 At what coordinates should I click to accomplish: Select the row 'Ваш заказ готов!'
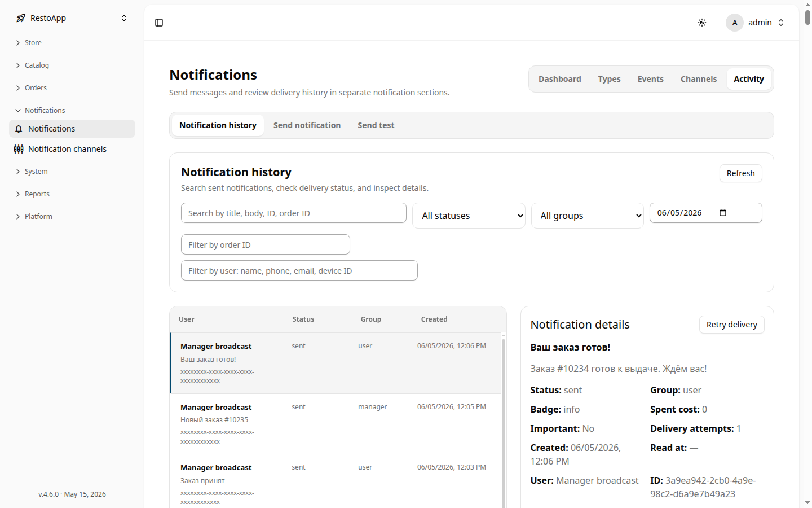click(336, 363)
